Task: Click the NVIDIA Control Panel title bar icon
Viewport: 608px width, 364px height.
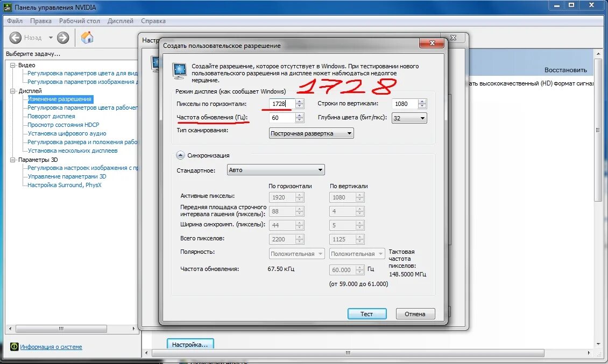Action: (7, 7)
